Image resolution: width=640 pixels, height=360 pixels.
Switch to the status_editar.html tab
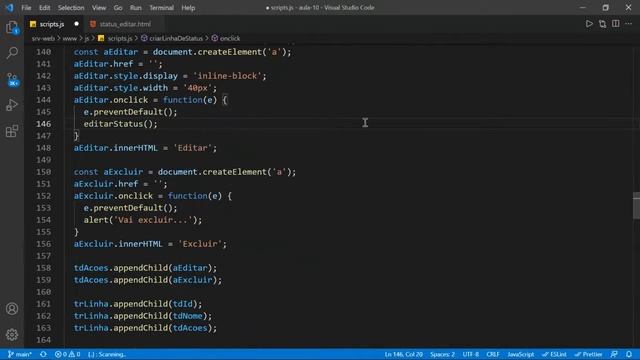tap(125, 24)
